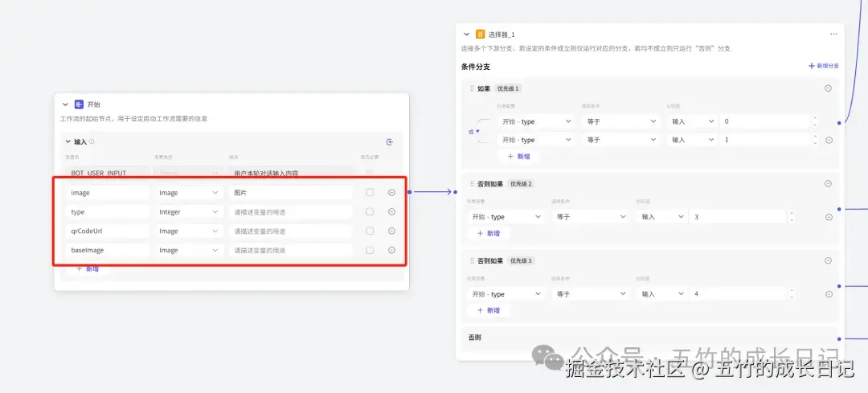Image resolution: width=868 pixels, height=393 pixels.
Task: Click the 条件分支 heading
Action: (x=476, y=67)
